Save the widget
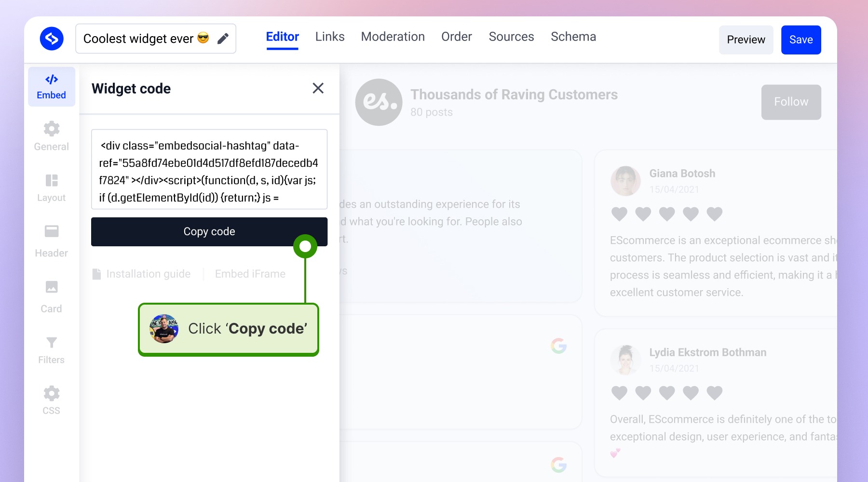This screenshot has height=482, width=868. 801,40
